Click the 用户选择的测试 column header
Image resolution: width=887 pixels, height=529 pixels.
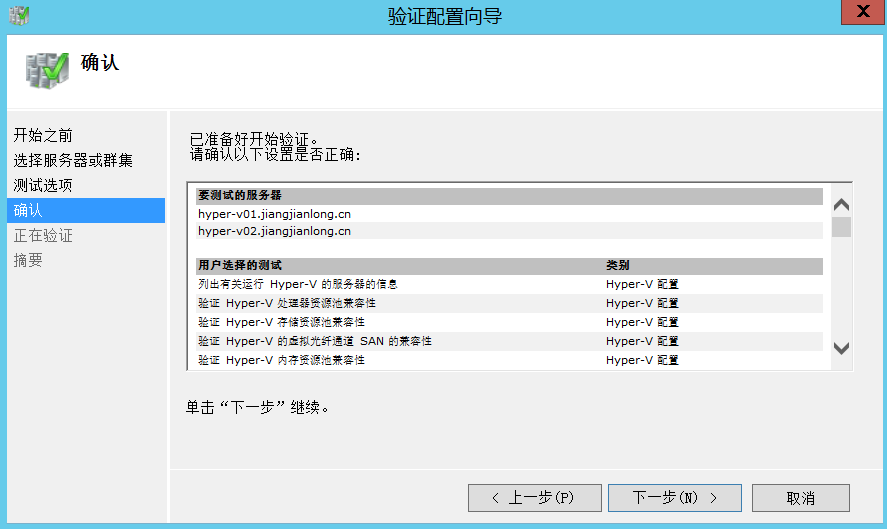[x=240, y=265]
